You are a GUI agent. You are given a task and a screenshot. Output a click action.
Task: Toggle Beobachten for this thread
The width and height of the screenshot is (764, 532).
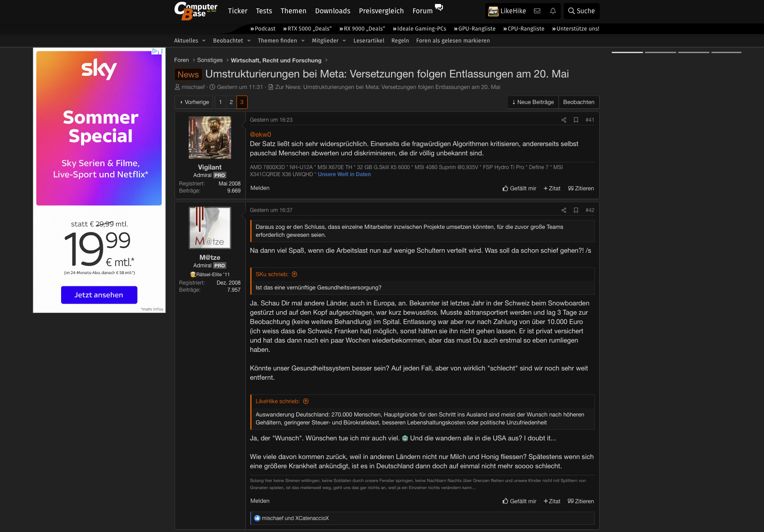[x=578, y=102]
